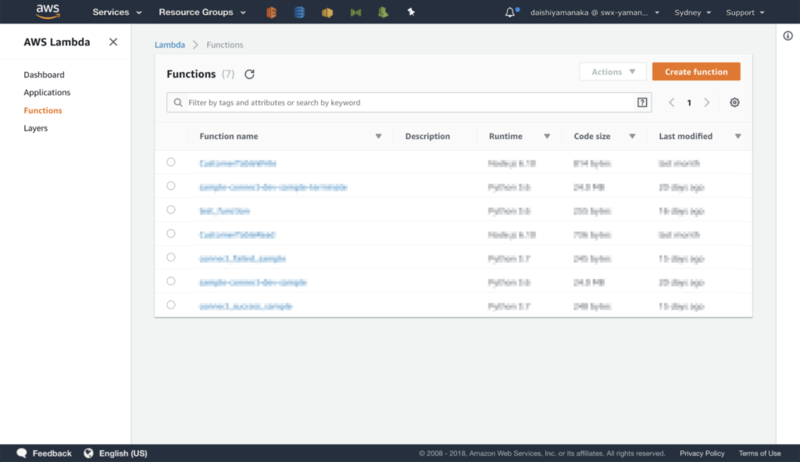
Task: Expand the Services menu
Action: coord(117,12)
